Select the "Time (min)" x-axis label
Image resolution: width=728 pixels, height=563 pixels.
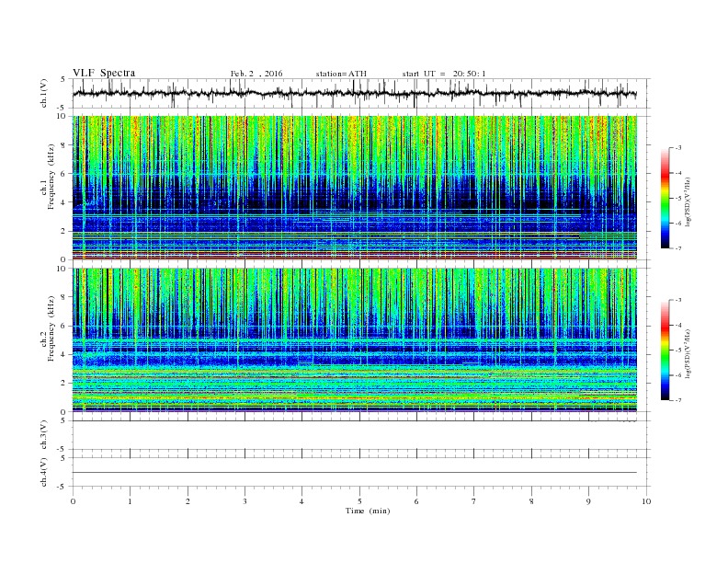pos(368,511)
